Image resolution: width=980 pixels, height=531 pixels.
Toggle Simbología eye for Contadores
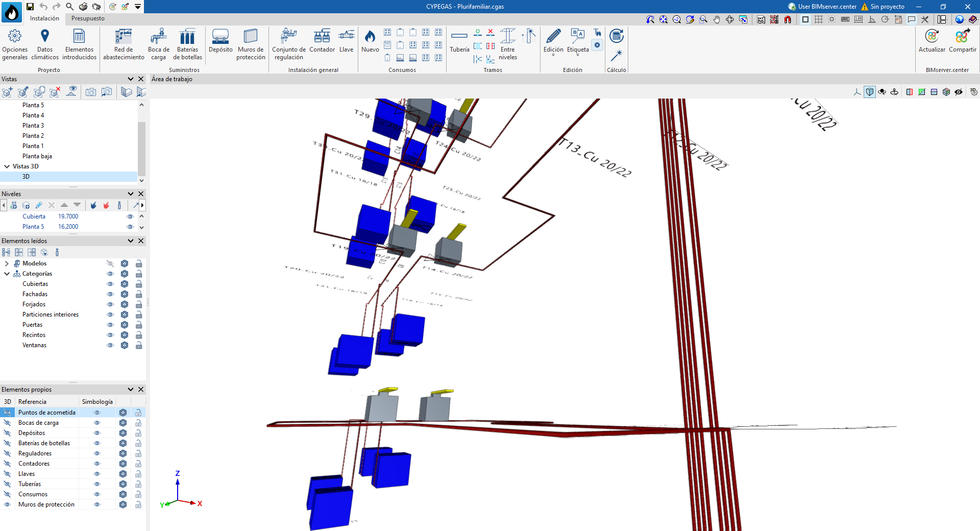click(97, 464)
